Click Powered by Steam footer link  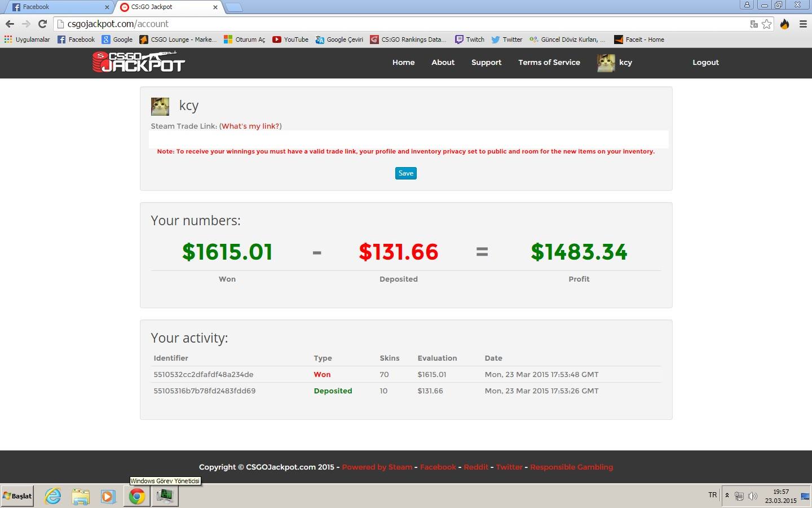377,467
